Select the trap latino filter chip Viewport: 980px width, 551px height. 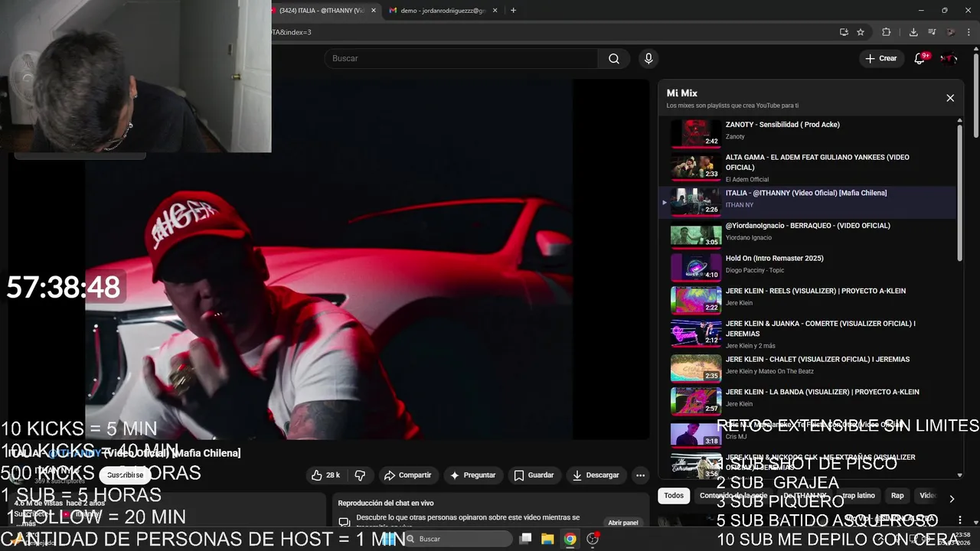pyautogui.click(x=858, y=496)
